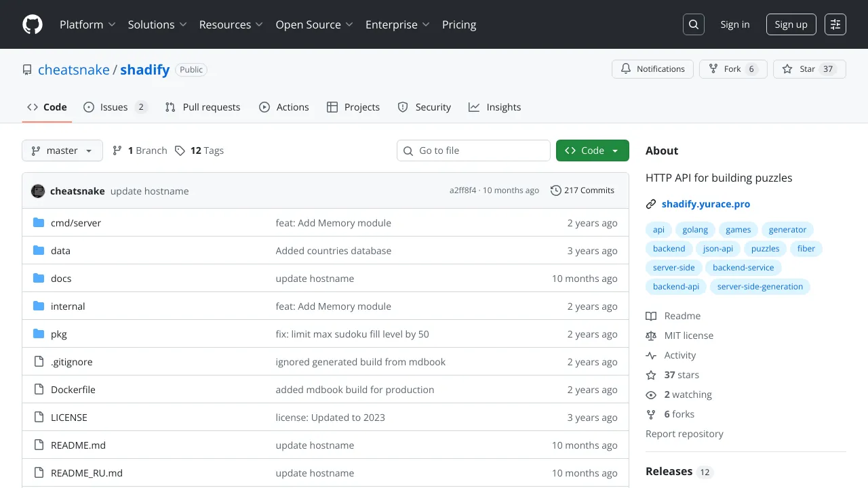Expand the Platform menu
Viewport: 868px width, 488px height.
[x=87, y=24]
